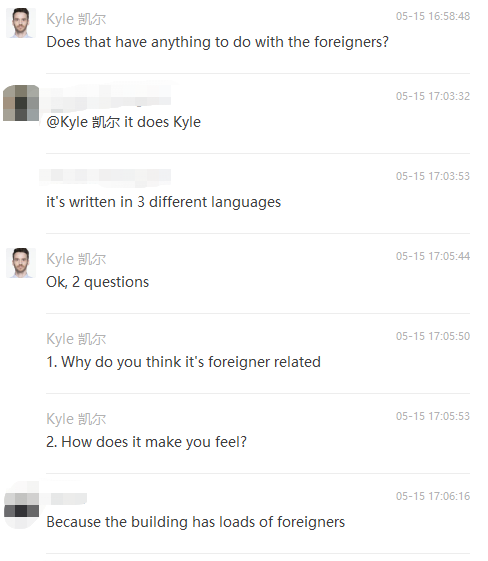
Task: Select the '2. How does it make you feel?' message
Action: coord(147,442)
